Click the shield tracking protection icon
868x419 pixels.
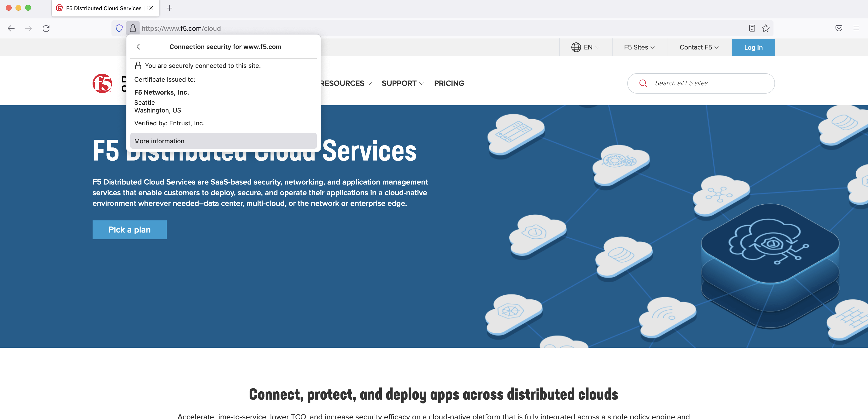tap(119, 28)
